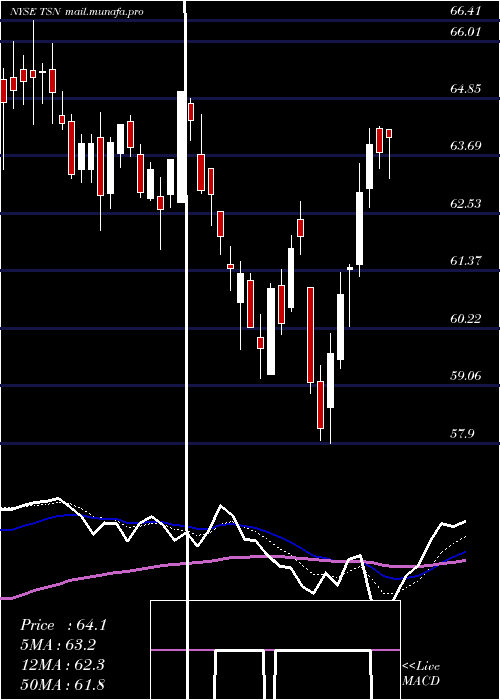Click the <<Live MACD label
This screenshot has height=700, width=500.
(x=421, y=673)
